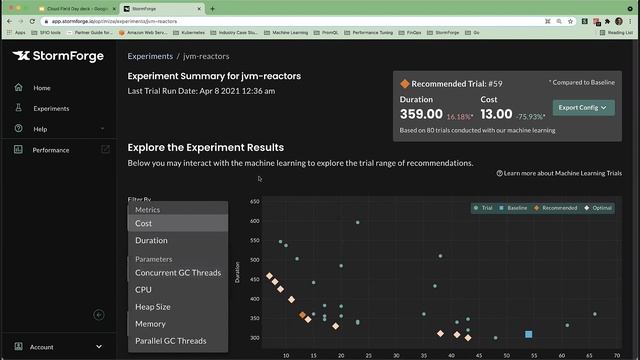
Task: Open PromQL bookmark folder
Action: (326, 33)
